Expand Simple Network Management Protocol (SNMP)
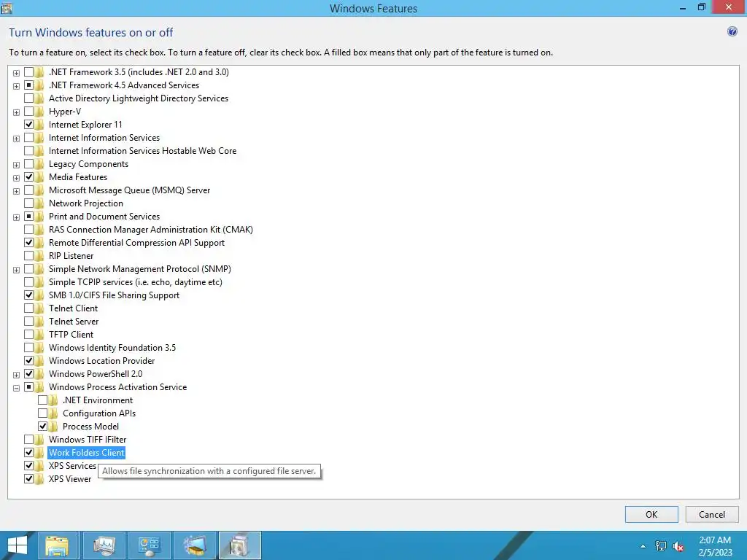Image resolution: width=747 pixels, height=560 pixels. coord(16,270)
